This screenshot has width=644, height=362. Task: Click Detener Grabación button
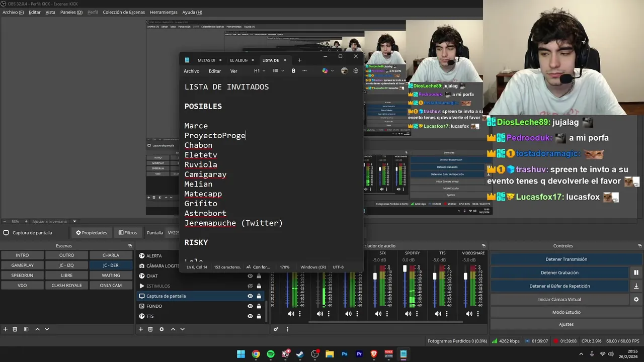click(559, 273)
